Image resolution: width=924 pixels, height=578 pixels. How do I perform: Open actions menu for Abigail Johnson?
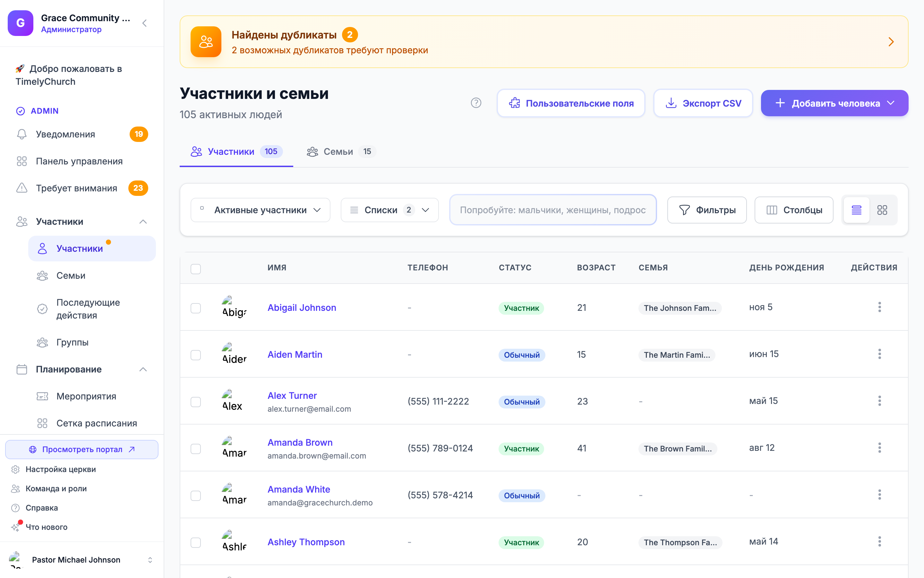coord(879,307)
